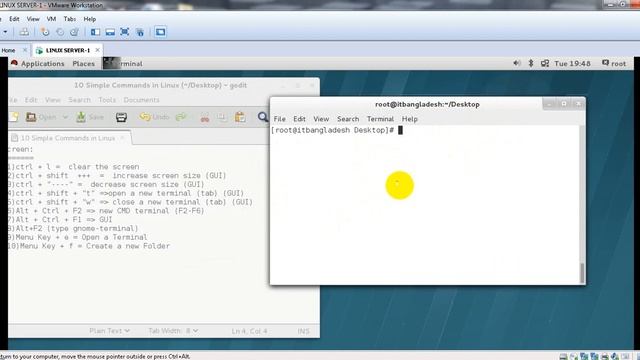Open terminal Help menu
The image size is (640, 360).
[409, 119]
